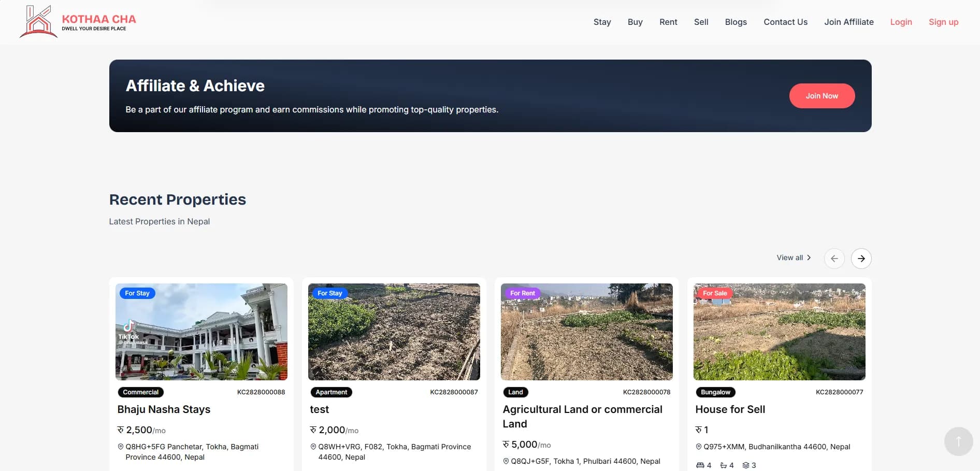Click rupee icon beside 2,500/mo price

click(x=121, y=430)
